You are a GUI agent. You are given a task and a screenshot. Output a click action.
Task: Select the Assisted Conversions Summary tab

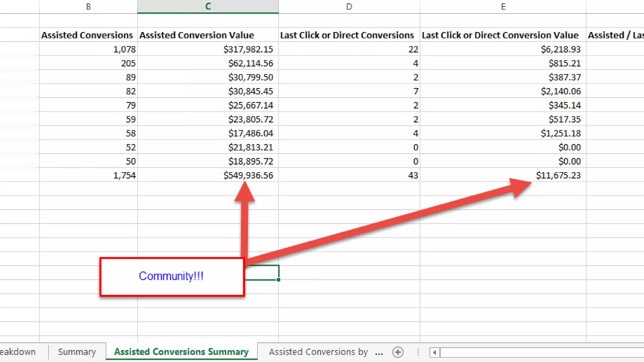click(x=181, y=352)
